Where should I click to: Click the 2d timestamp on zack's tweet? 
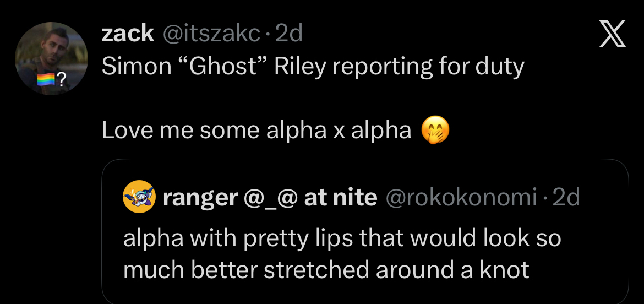click(288, 34)
